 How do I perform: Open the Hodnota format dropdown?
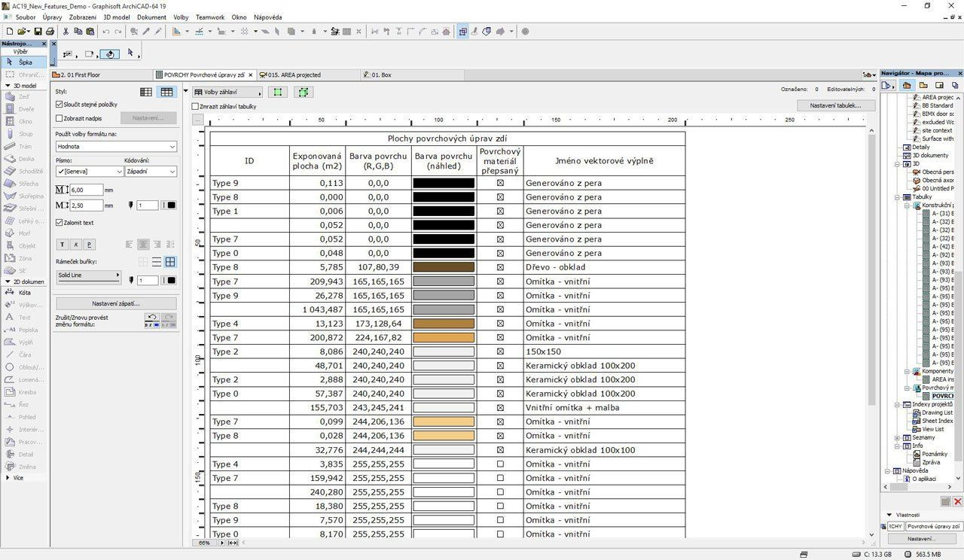[x=114, y=146]
